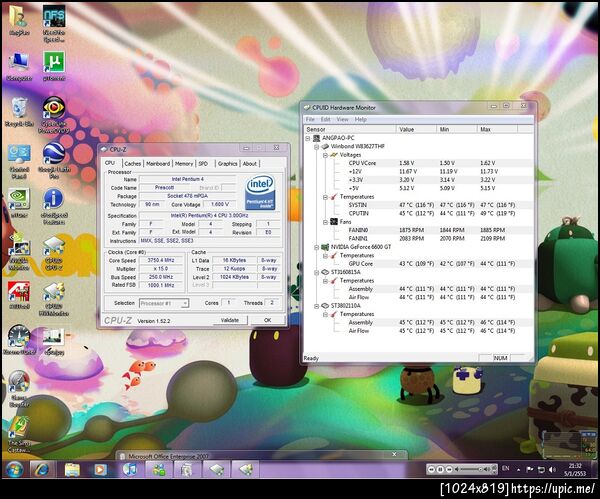Select the GPU Core temperature row
Image resolution: width=600 pixels, height=499 pixels.
418,264
